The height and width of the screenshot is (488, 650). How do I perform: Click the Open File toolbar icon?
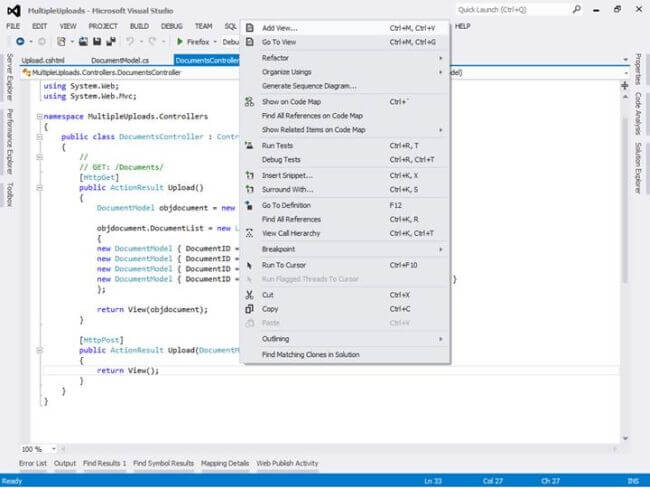[x=83, y=41]
